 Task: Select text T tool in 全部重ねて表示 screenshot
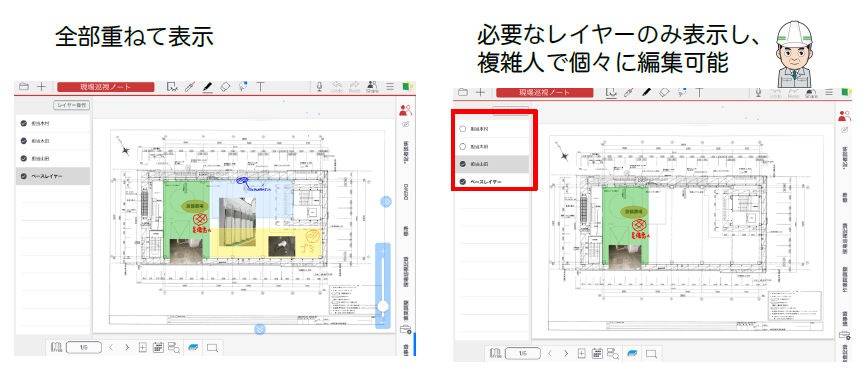coord(260,87)
